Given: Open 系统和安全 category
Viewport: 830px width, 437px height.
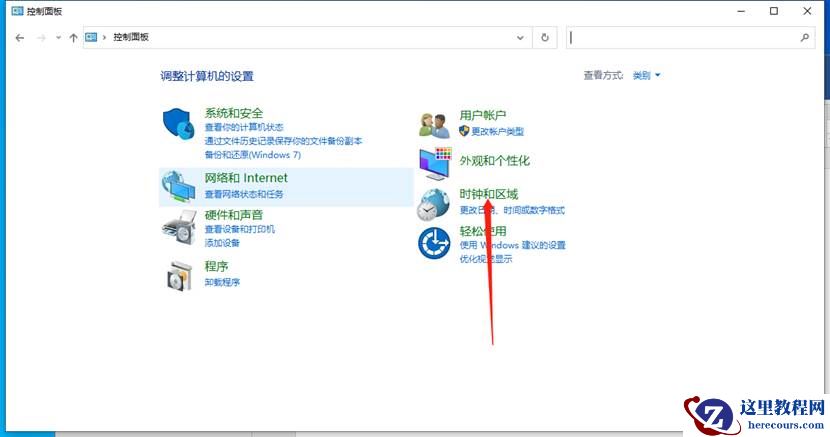Looking at the screenshot, I should [234, 113].
